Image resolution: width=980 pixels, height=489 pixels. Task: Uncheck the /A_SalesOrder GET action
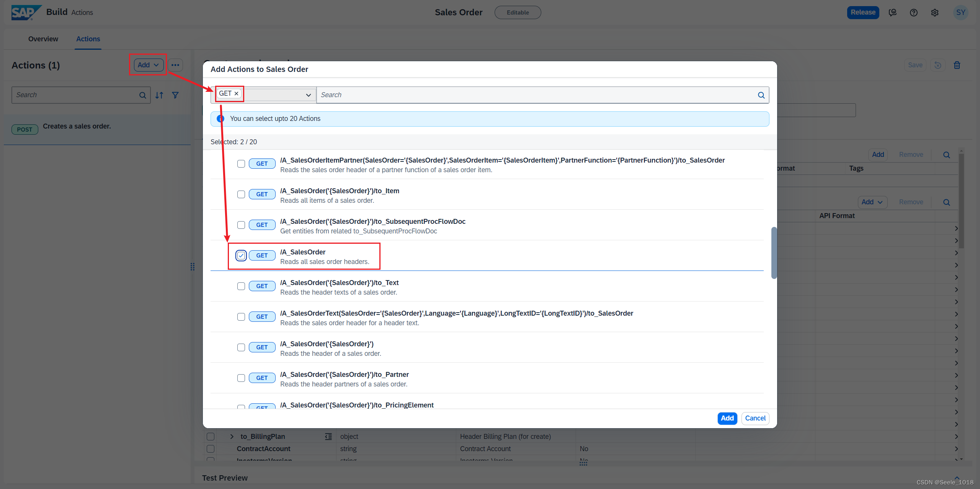[x=241, y=256]
